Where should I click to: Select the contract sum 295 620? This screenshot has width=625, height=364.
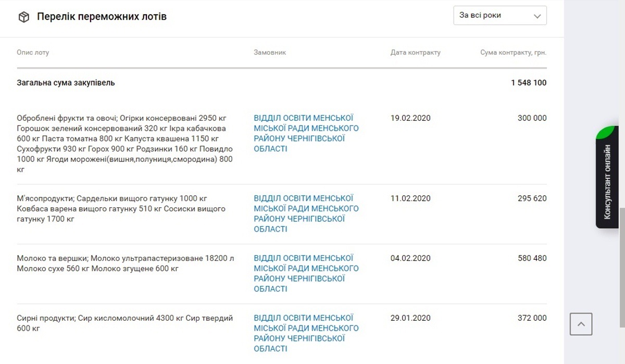point(532,198)
